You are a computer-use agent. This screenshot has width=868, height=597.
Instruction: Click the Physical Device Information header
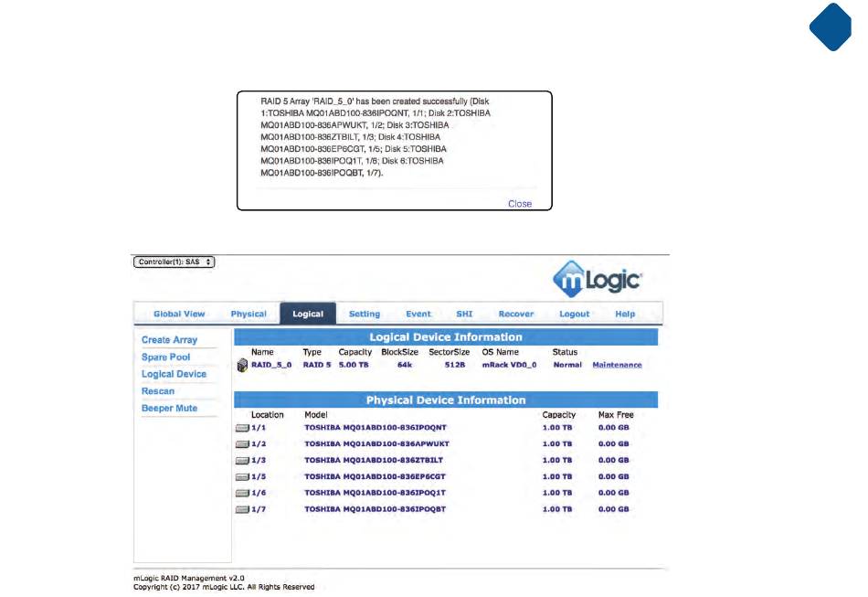446,400
